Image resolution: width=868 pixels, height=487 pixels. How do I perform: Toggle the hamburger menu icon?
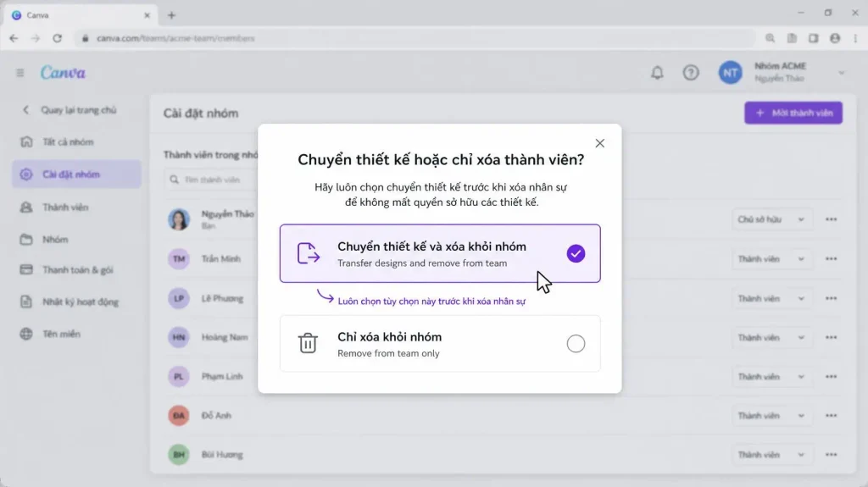20,73
